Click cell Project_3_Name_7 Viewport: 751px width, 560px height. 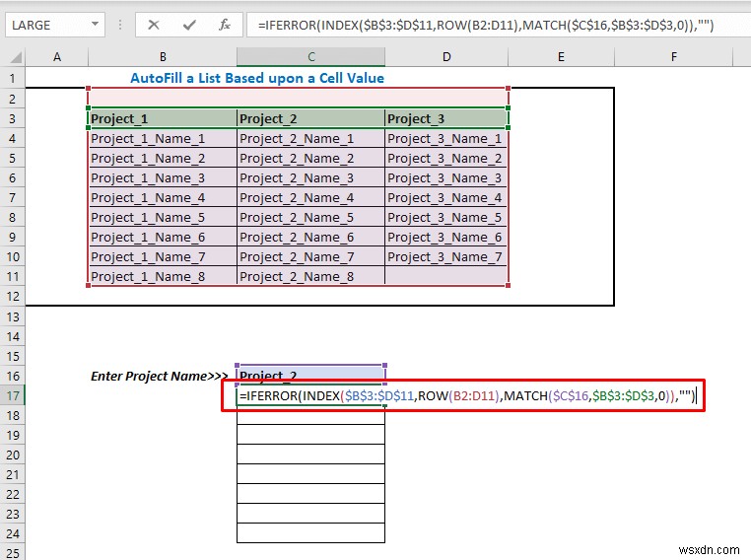pos(446,256)
